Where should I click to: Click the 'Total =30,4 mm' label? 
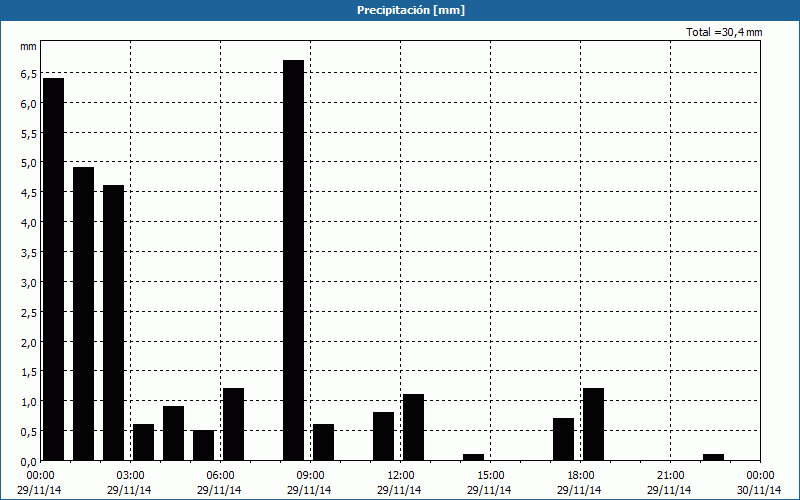(x=724, y=32)
